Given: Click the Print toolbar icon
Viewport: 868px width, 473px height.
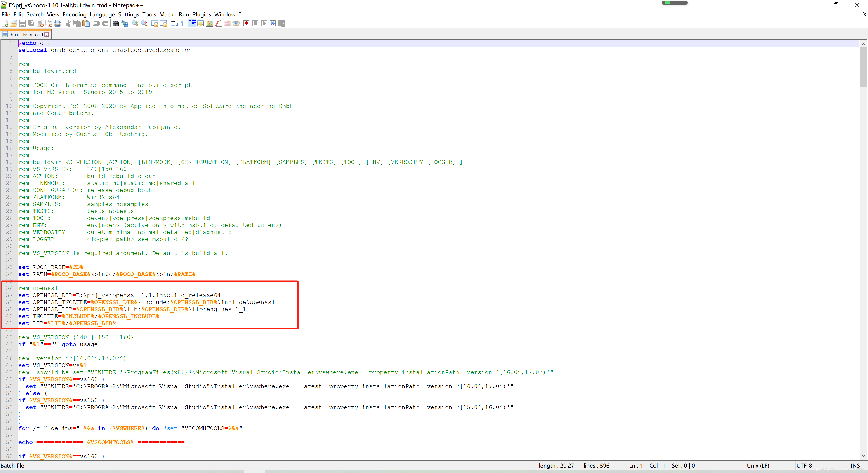Looking at the screenshot, I should tap(58, 23).
